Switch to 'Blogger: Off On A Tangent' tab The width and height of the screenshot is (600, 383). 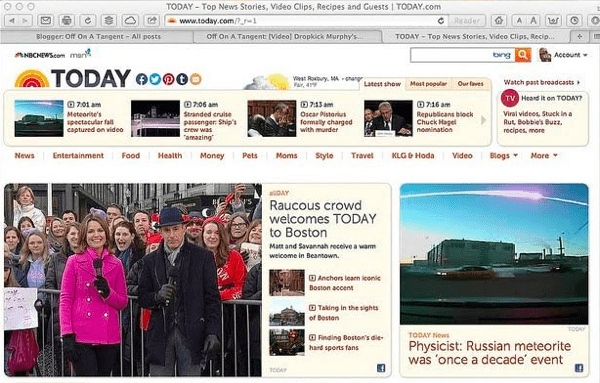tap(98, 37)
